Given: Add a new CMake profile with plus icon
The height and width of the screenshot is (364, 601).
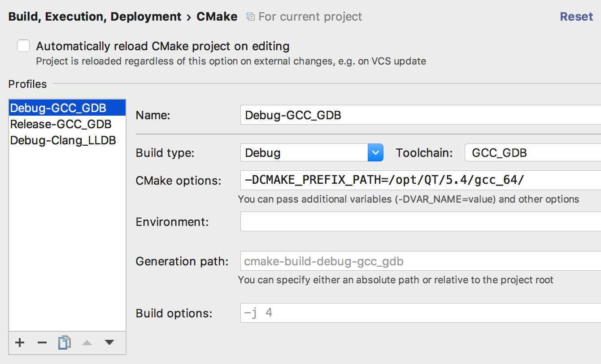Looking at the screenshot, I should point(20,343).
